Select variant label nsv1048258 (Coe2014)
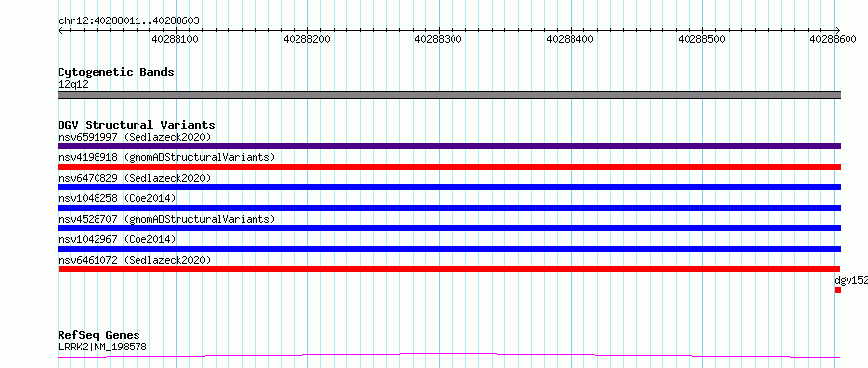Viewport: 868px width, 368px height. point(117,198)
